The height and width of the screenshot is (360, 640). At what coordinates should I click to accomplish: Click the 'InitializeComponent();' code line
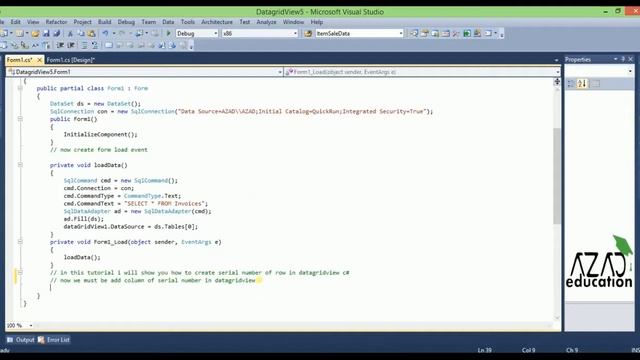click(x=100, y=134)
